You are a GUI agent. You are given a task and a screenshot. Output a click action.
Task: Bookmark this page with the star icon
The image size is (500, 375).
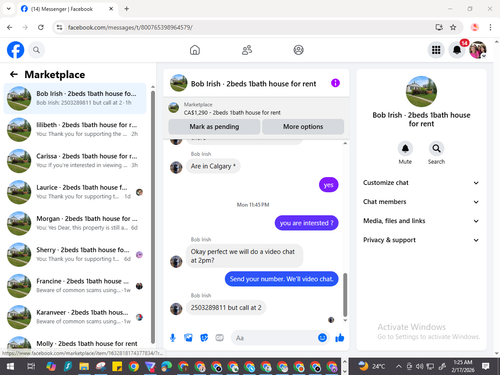453,27
